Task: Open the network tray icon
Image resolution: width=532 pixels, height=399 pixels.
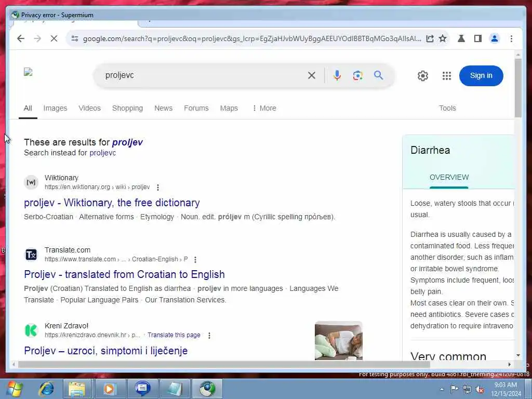Action: coord(467,390)
